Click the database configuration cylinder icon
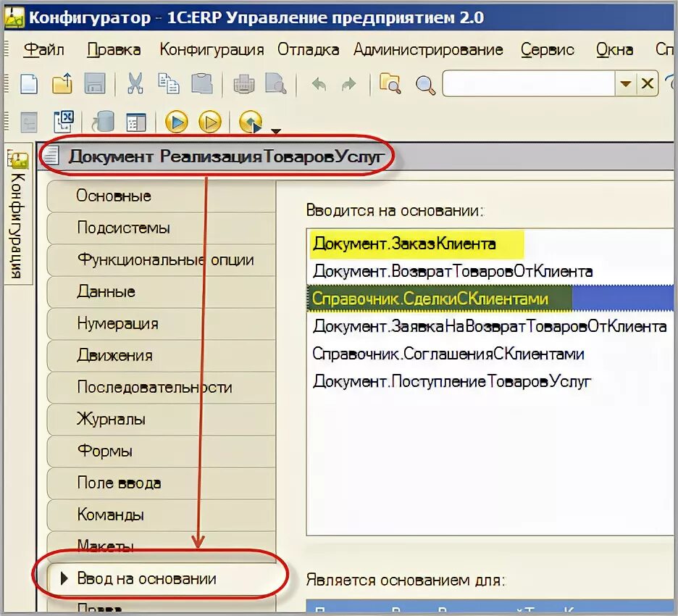The width and height of the screenshot is (678, 616). [103, 122]
